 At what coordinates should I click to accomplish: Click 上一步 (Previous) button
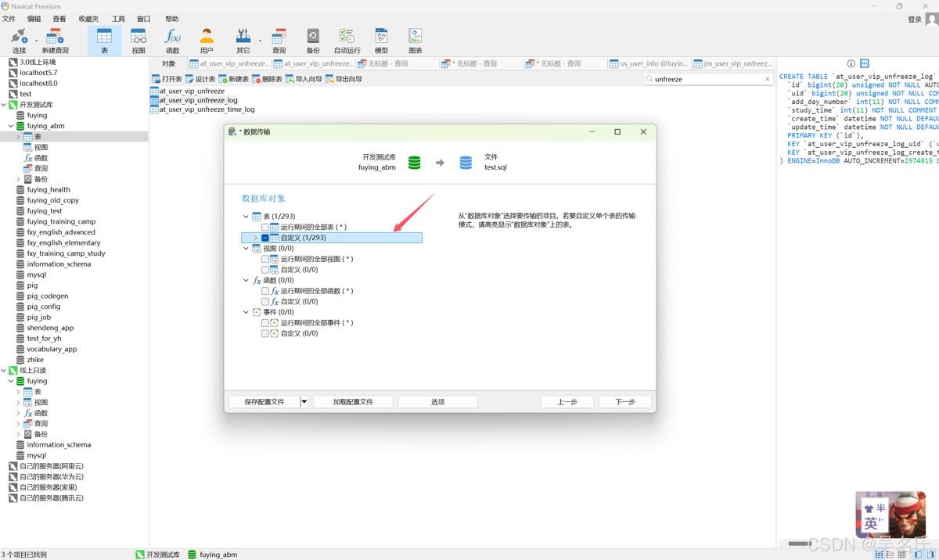point(567,402)
